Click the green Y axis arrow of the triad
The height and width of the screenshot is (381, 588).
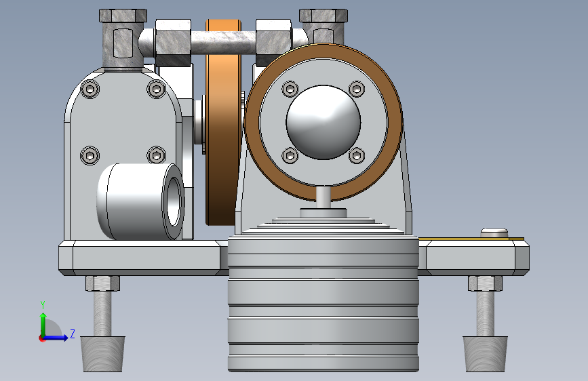[x=43, y=325]
